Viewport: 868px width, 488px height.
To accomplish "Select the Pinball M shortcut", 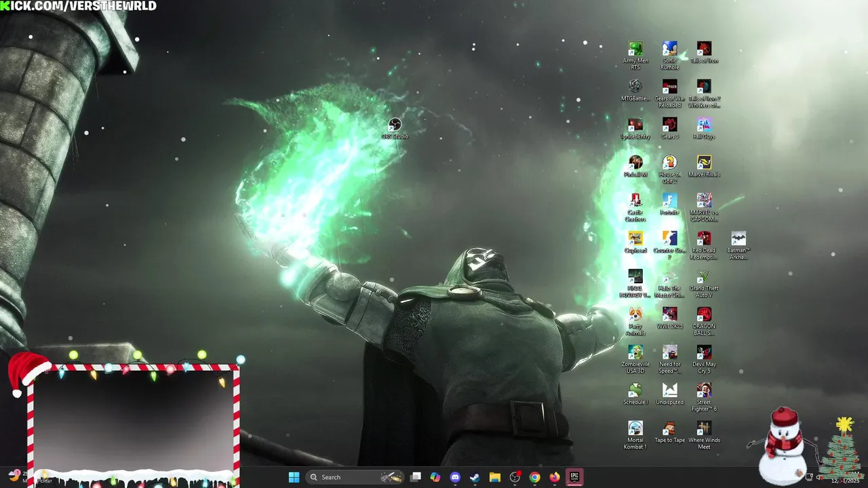I will tap(635, 166).
